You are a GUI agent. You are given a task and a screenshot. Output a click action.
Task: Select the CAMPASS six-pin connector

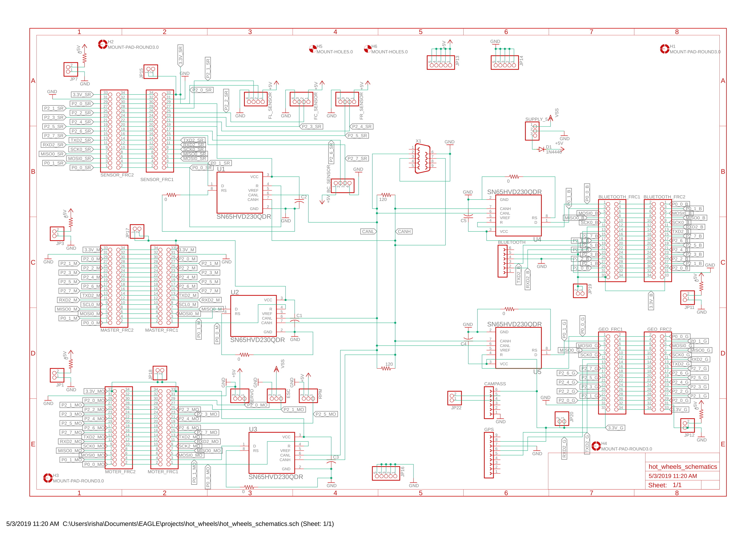click(489, 403)
